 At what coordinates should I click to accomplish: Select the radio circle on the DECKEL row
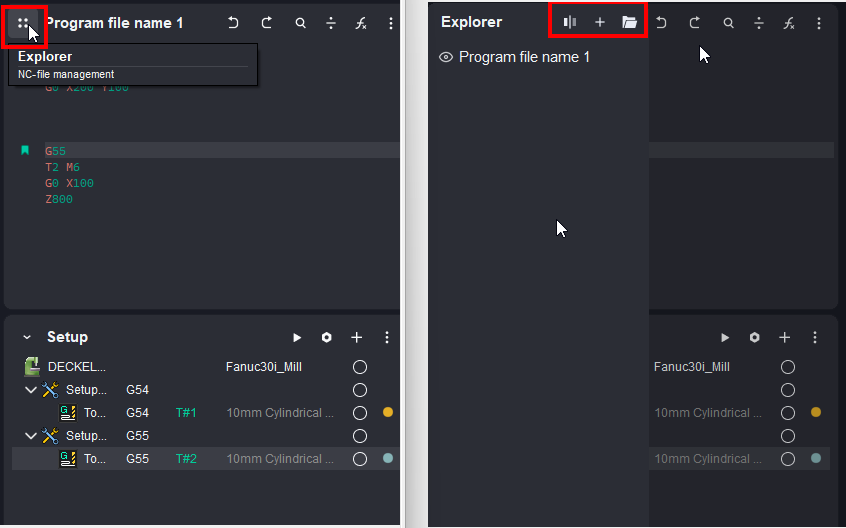click(360, 367)
